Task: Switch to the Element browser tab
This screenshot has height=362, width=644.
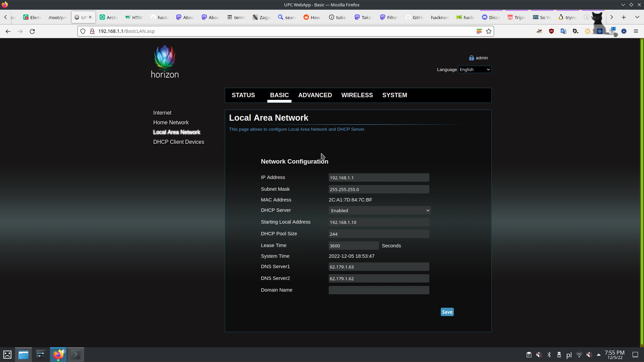Action: pyautogui.click(x=32, y=17)
